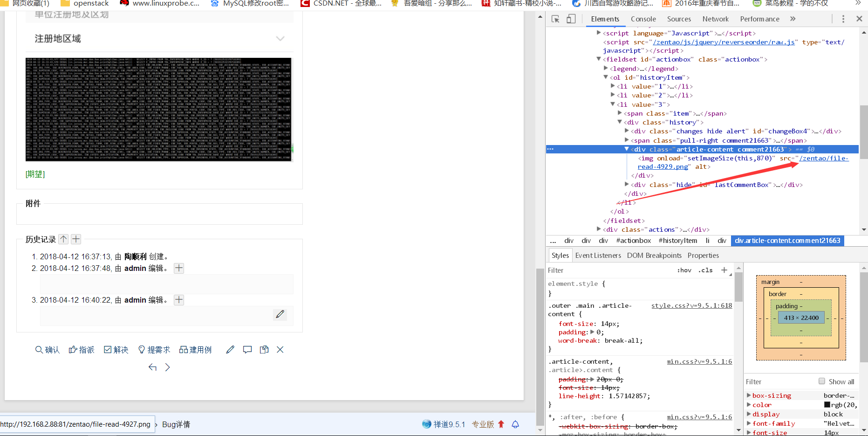This screenshot has width=868, height=436.
Task: Click the comment bubble icon below history
Action: point(247,350)
